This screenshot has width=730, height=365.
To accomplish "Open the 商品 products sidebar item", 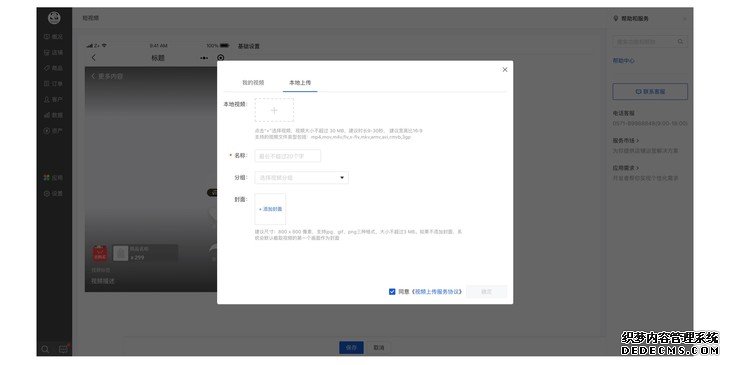I will click(54, 68).
